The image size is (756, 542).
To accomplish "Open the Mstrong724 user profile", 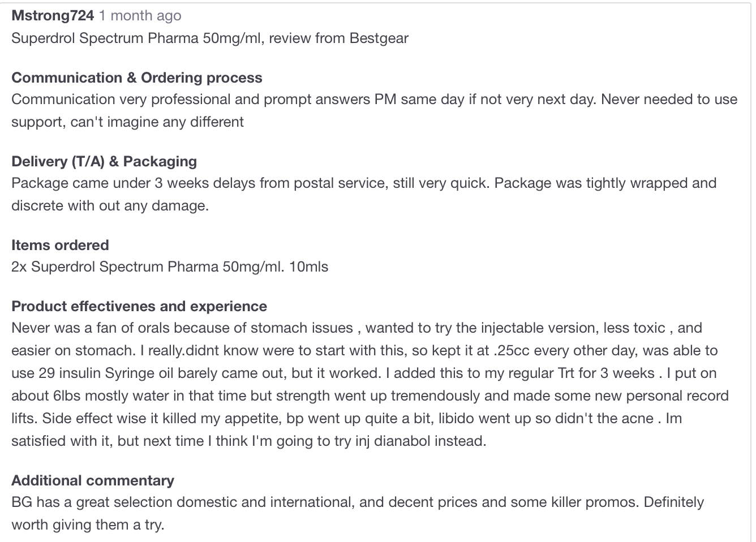I will click(53, 15).
